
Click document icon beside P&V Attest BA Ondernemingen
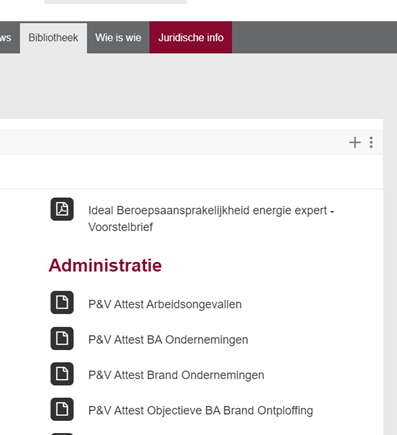(x=62, y=338)
